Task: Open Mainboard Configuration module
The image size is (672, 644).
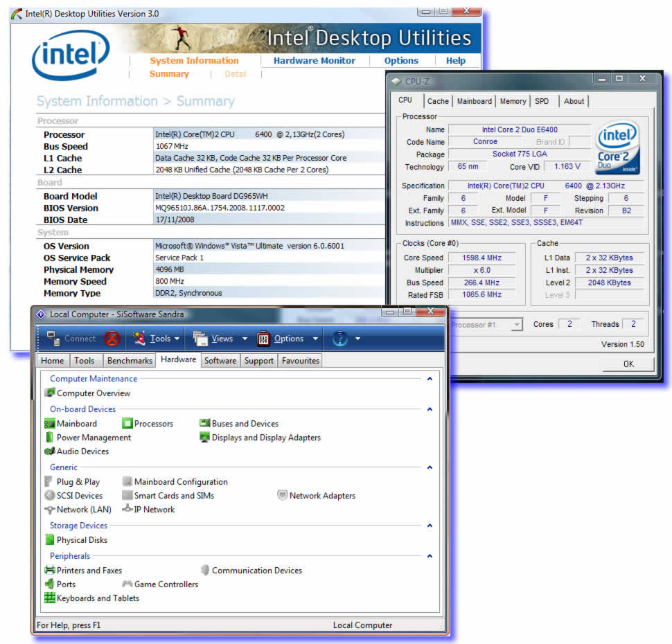Action: coord(175,482)
